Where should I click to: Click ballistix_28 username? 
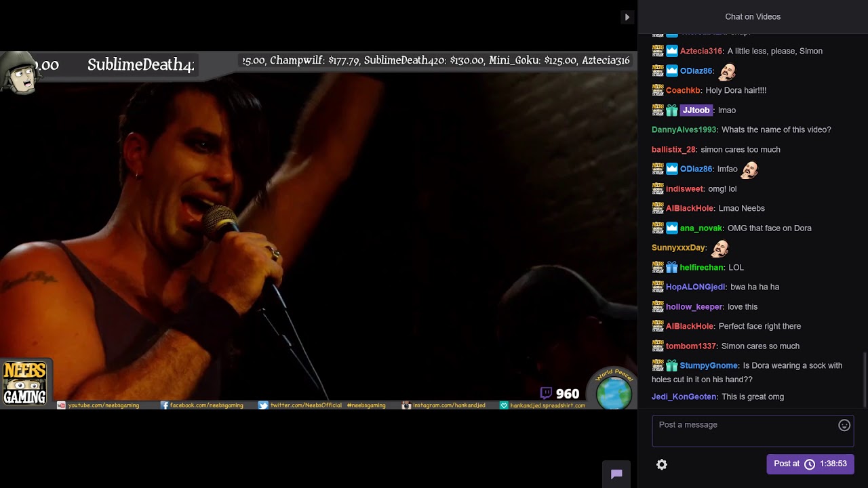point(674,149)
